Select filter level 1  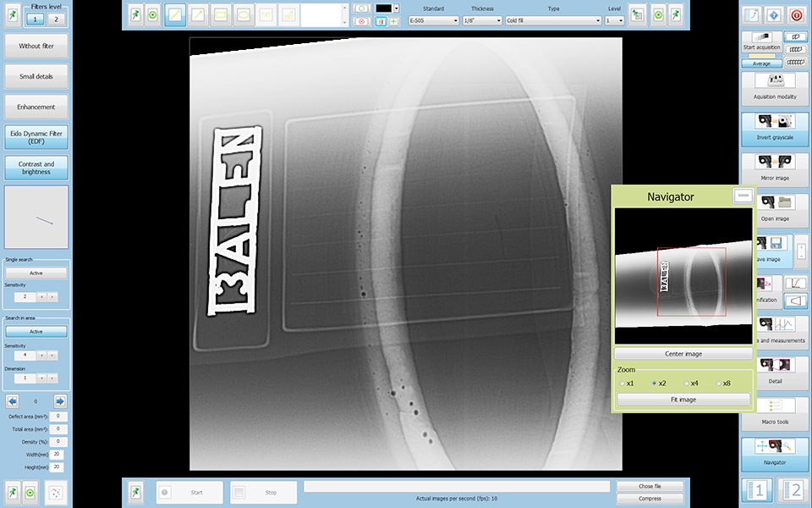[x=35, y=19]
